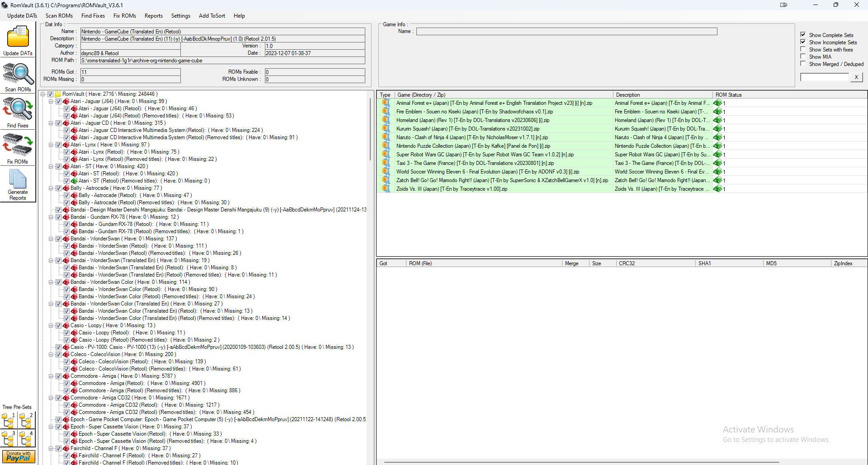Viewport: 868px width, 465px height.
Task: Uncheck Atari - Jaguar (J64) parent checkbox
Action: click(x=58, y=101)
